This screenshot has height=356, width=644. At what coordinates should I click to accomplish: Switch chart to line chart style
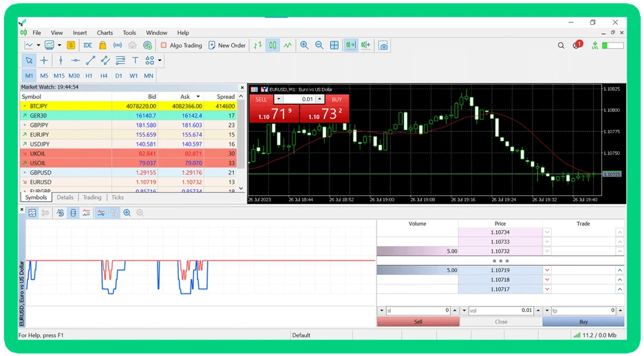click(288, 45)
